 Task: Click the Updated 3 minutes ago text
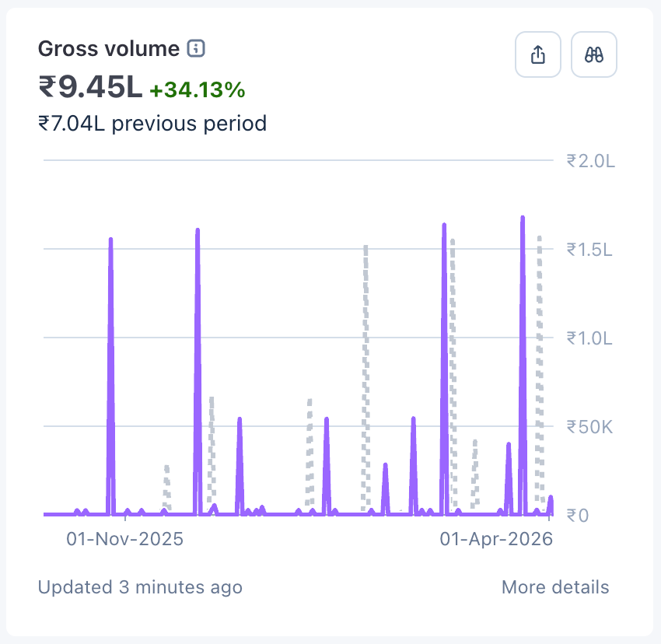(140, 587)
